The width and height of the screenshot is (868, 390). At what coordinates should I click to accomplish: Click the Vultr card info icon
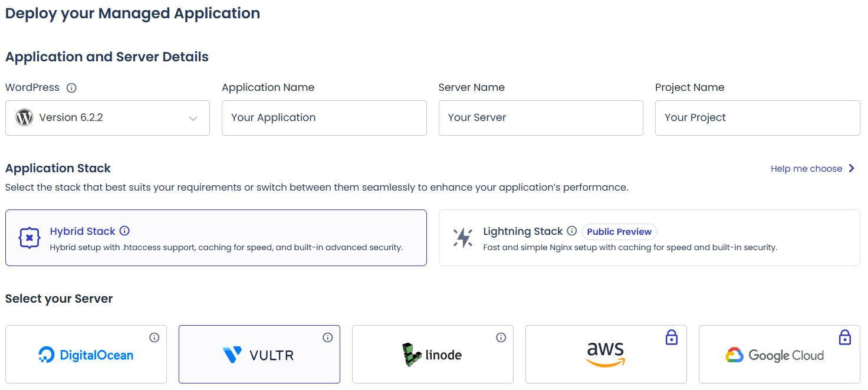coord(328,337)
